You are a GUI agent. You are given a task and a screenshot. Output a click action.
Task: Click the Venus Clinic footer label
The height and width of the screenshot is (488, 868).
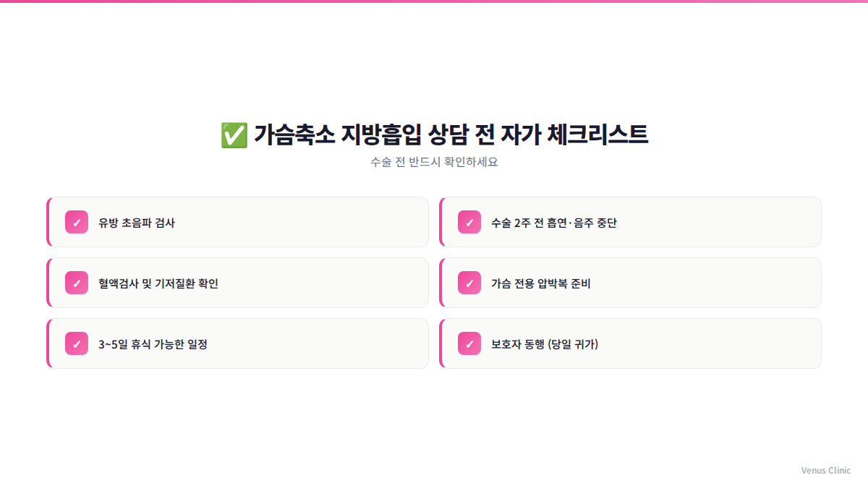coord(826,470)
